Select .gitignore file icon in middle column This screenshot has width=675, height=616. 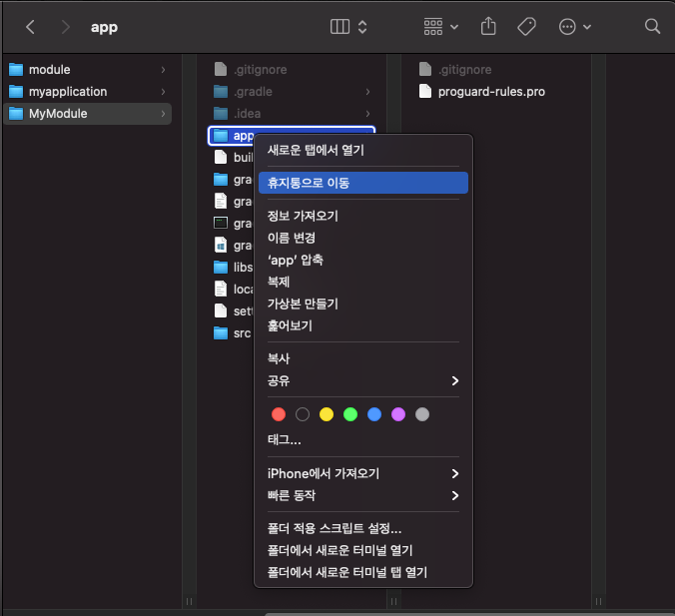coord(221,69)
